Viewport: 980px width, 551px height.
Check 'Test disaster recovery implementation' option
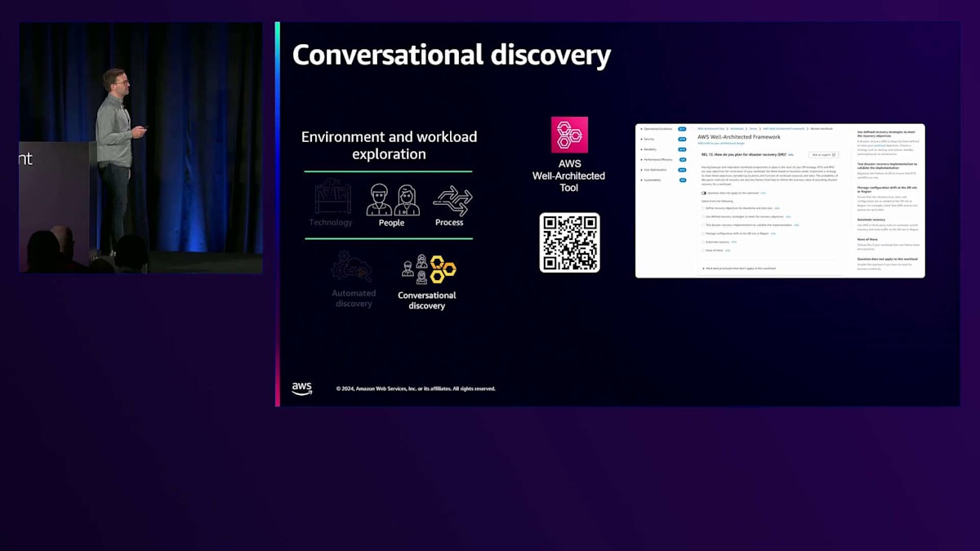point(703,225)
